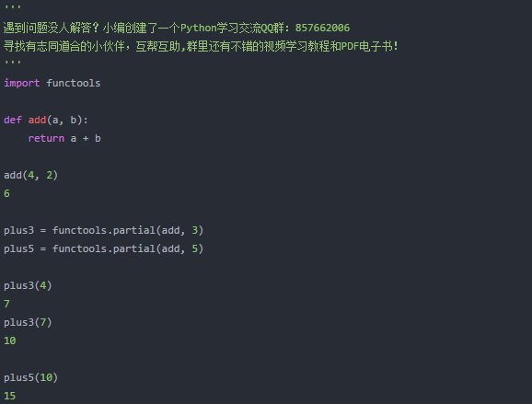The height and width of the screenshot is (404, 532).
Task: Click the plus5(10) call
Action: (x=31, y=377)
